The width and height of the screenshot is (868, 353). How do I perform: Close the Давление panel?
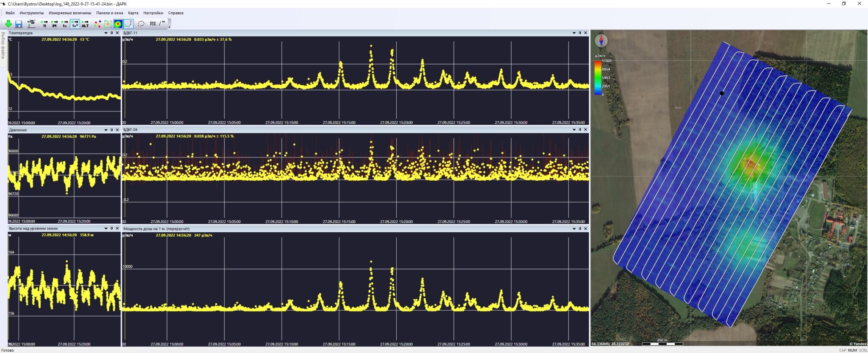(117, 130)
